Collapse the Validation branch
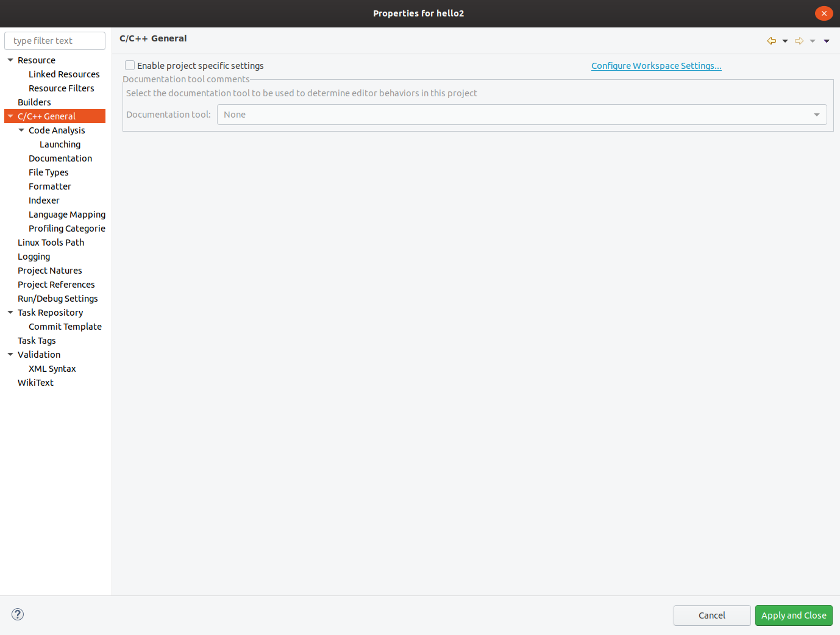This screenshot has height=635, width=840. pos(10,354)
